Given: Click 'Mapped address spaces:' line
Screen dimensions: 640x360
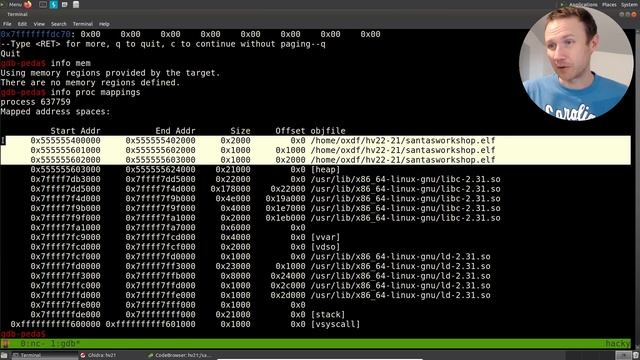Looking at the screenshot, I should (x=55, y=112).
